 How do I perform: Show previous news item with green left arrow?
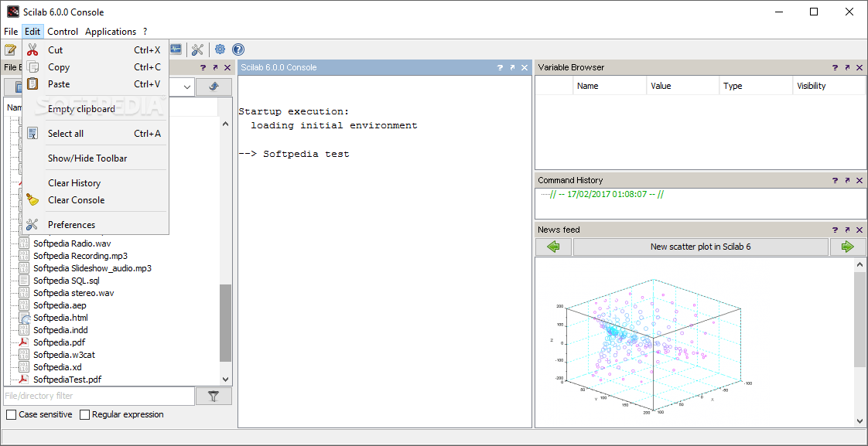coord(554,247)
